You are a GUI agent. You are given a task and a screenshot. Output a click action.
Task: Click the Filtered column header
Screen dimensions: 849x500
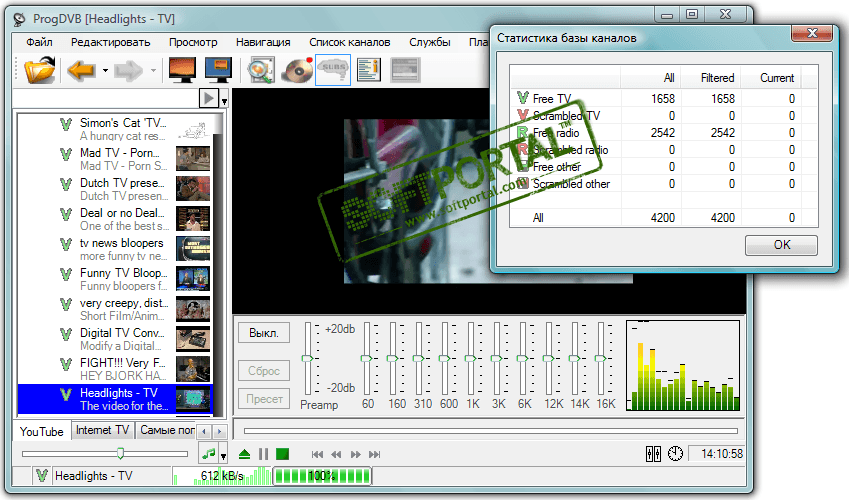(711, 78)
